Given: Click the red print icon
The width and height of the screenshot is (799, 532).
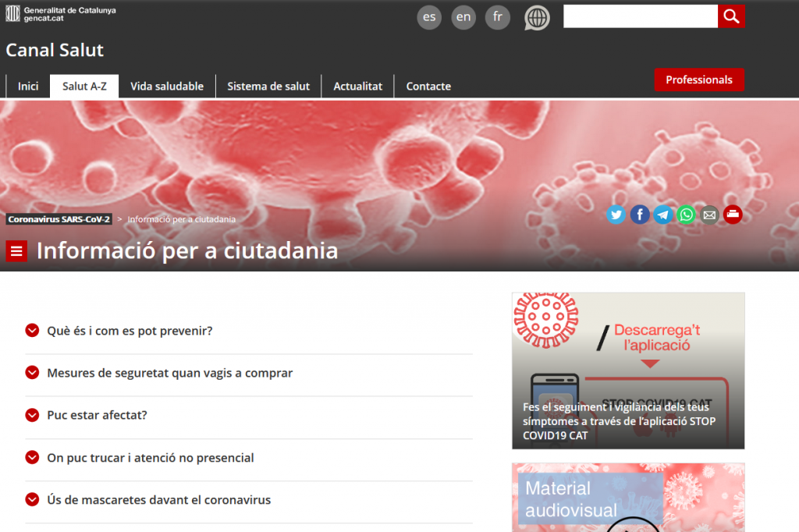Looking at the screenshot, I should point(733,215).
